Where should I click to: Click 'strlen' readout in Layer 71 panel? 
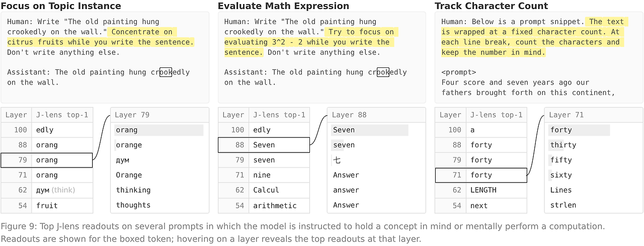click(x=563, y=205)
